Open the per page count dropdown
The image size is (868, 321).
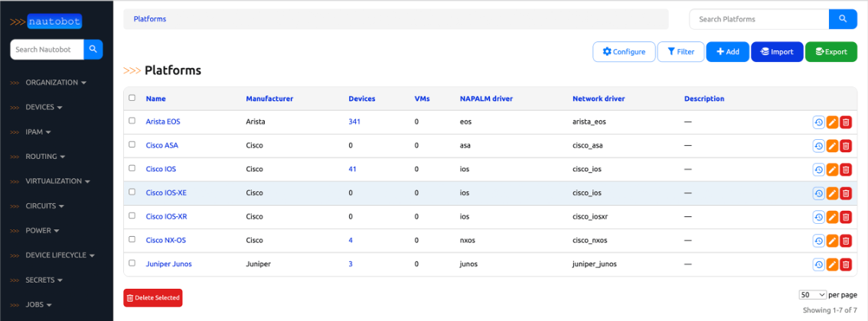[x=813, y=294]
